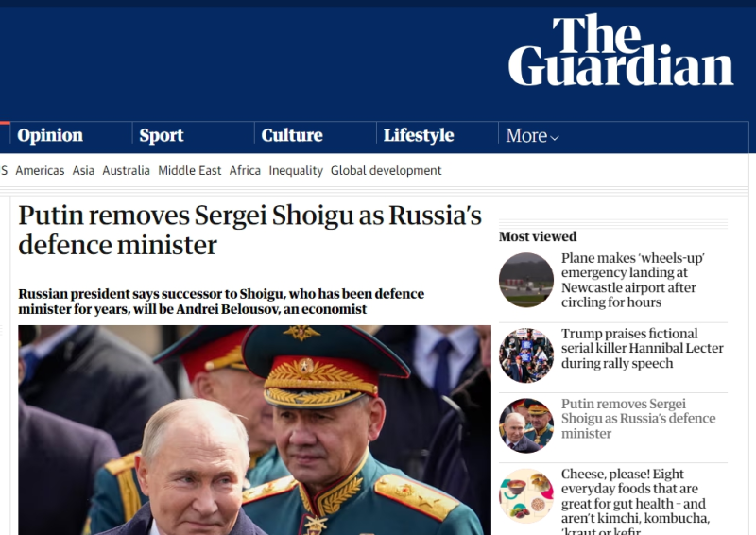Open the Inequality subsection link
This screenshot has height=535, width=756.
click(296, 170)
